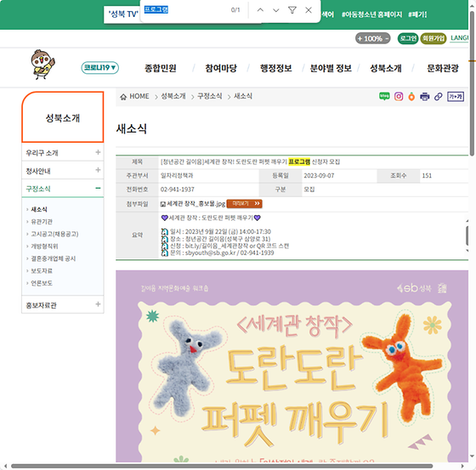Image resolution: width=476 pixels, height=470 pixels.
Task: Select 새소식 in sidebar
Action: click(39, 209)
